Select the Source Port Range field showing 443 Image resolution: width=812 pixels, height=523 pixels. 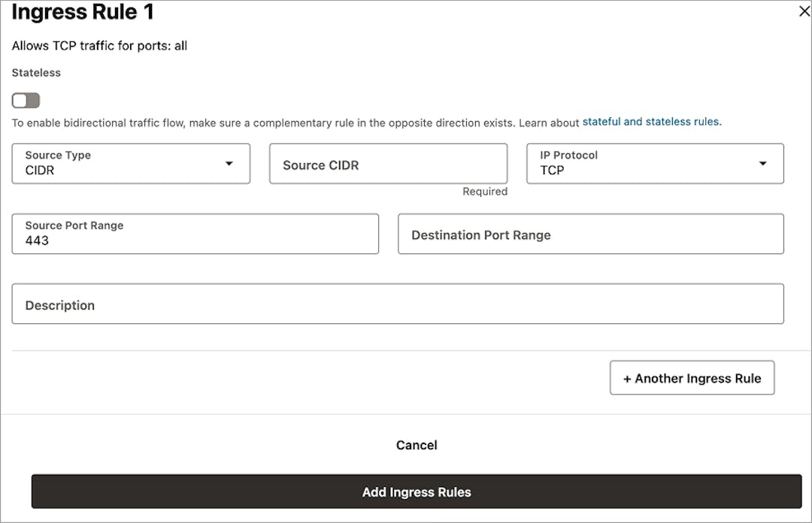point(195,234)
